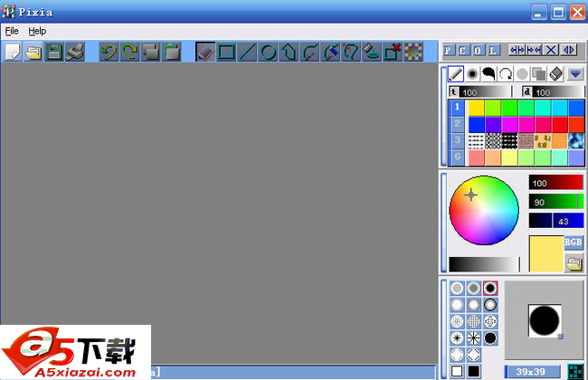Select the grid-pattern round brush
Screen dimensions: 588x380
pyautogui.click(x=474, y=321)
